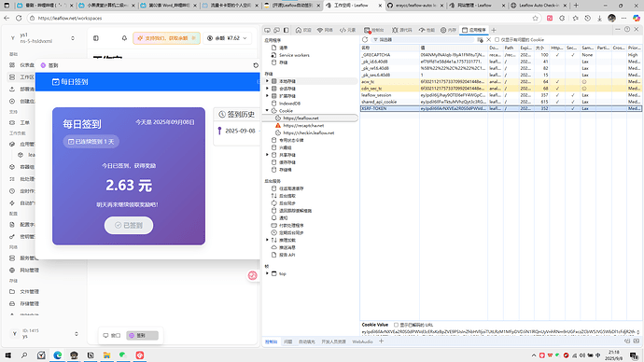Select Service workers in Application panel

tap(294, 55)
